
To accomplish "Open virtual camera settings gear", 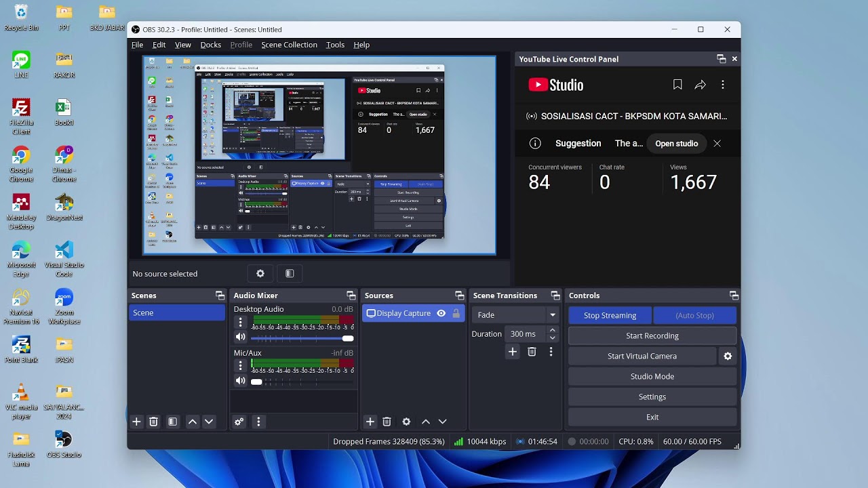I will [728, 356].
